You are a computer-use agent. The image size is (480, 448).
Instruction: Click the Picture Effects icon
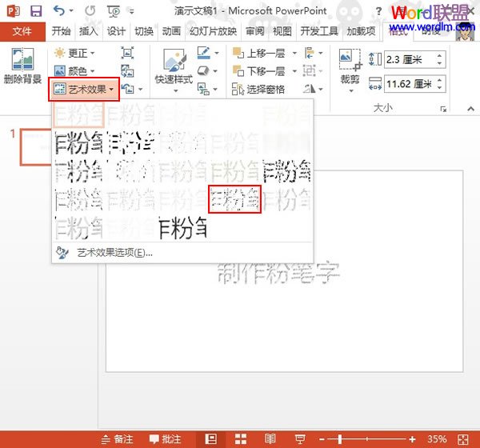[203, 71]
